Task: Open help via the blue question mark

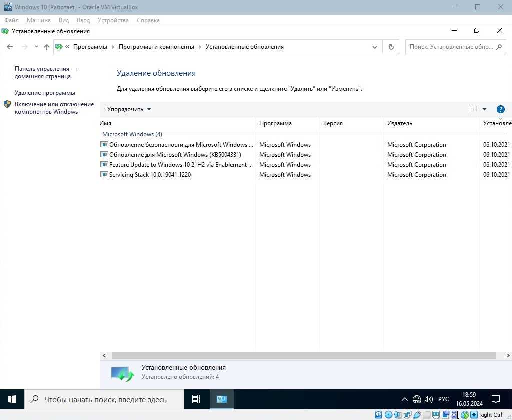Action: coord(500,109)
